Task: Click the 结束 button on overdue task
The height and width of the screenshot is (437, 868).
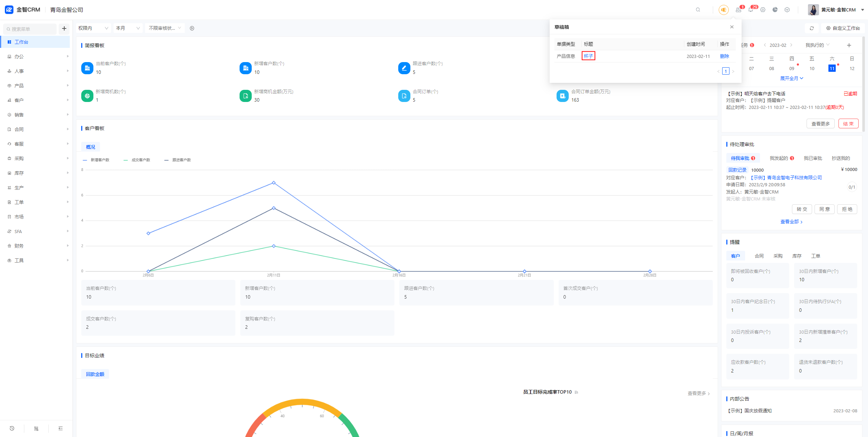Action: coord(849,123)
